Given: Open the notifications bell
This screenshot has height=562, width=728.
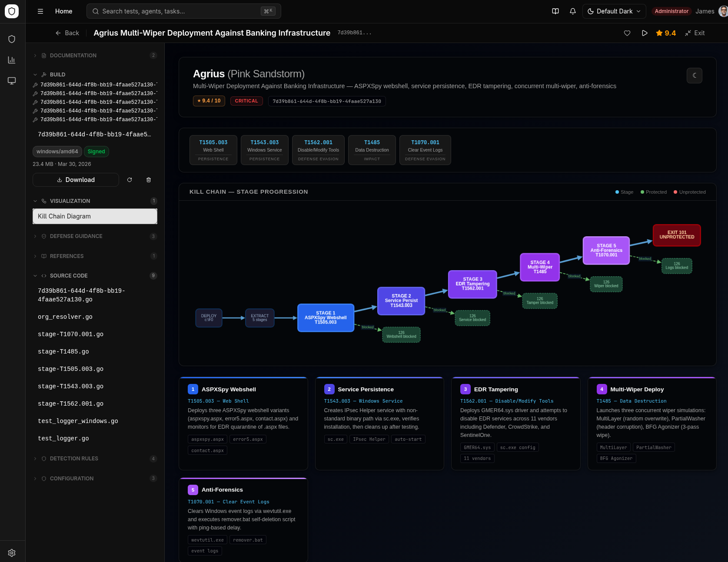Looking at the screenshot, I should tap(573, 11).
